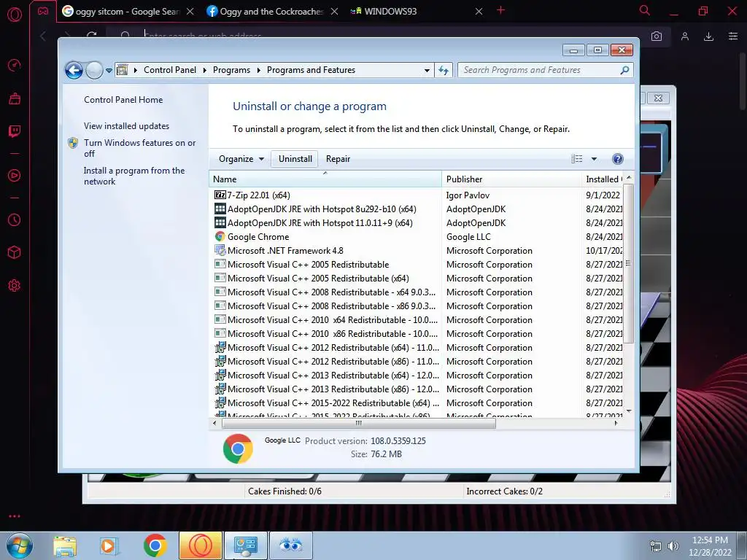This screenshot has width=747, height=560.
Task: Click the Opera GX taskbar button
Action: tap(201, 545)
